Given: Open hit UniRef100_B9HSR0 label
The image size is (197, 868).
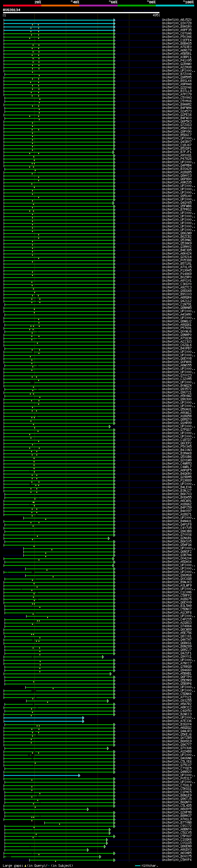Looking at the screenshot, I should click(177, 26).
